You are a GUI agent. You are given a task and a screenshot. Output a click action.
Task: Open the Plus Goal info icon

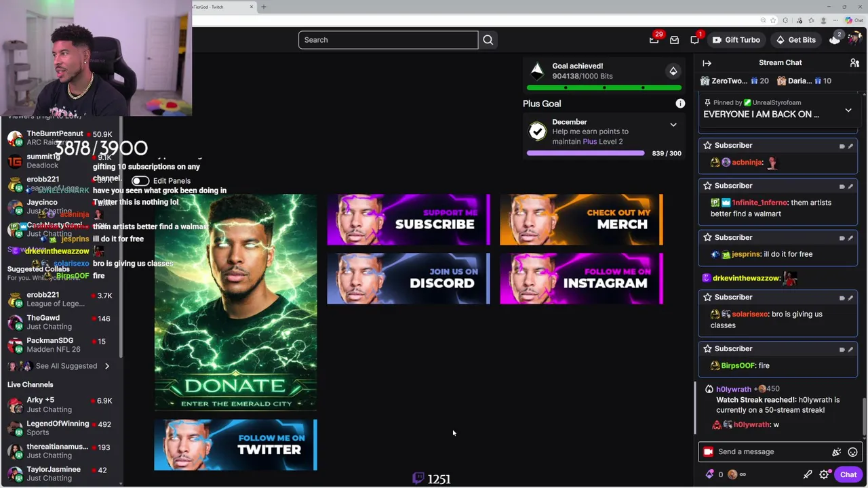680,104
